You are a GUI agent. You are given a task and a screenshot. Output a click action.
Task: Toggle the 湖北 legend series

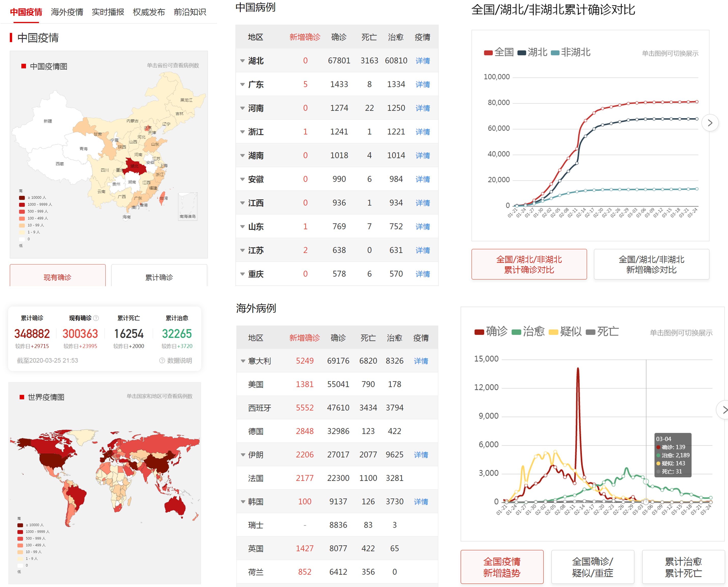(532, 52)
